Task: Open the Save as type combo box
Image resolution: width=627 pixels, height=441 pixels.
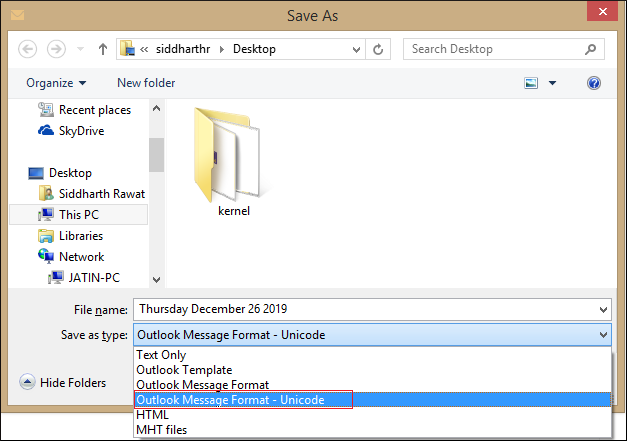Action: coord(372,335)
